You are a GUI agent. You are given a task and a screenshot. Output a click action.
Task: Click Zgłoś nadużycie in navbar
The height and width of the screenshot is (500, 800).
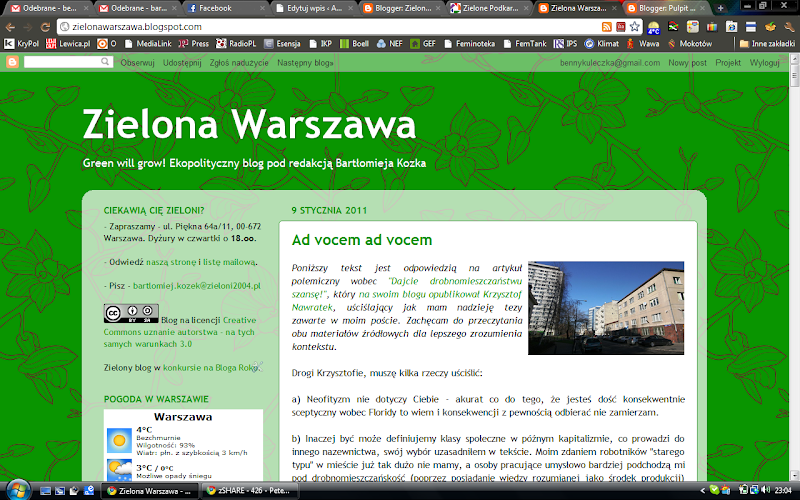click(x=239, y=63)
